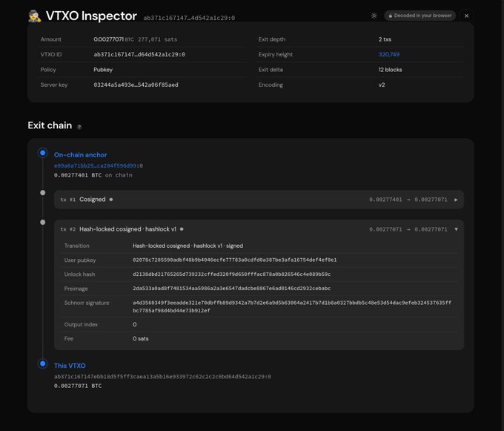504x431 pixels.
Task: Click the 277,071 sats text
Action: [157, 39]
